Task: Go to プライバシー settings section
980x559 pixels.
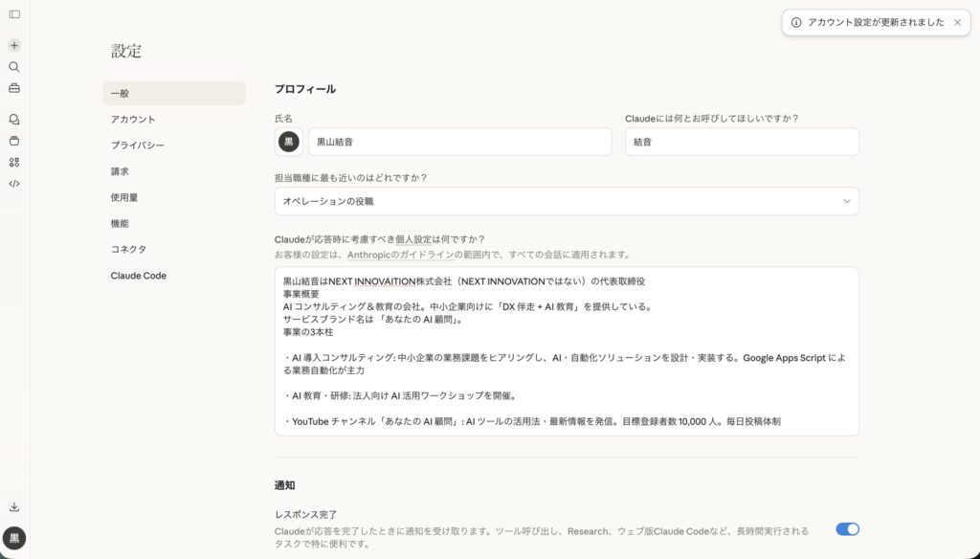Action: click(x=137, y=145)
